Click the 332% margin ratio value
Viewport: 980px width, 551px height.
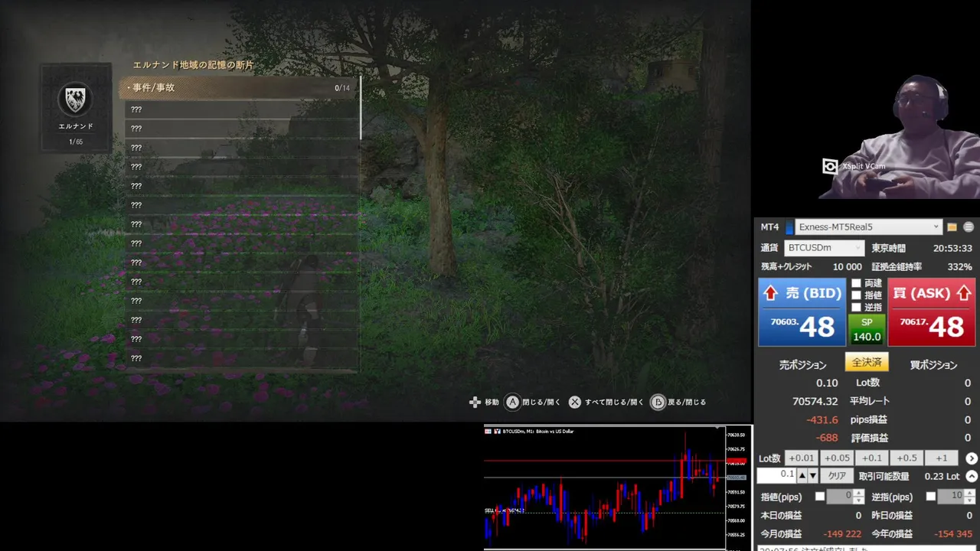tap(960, 266)
